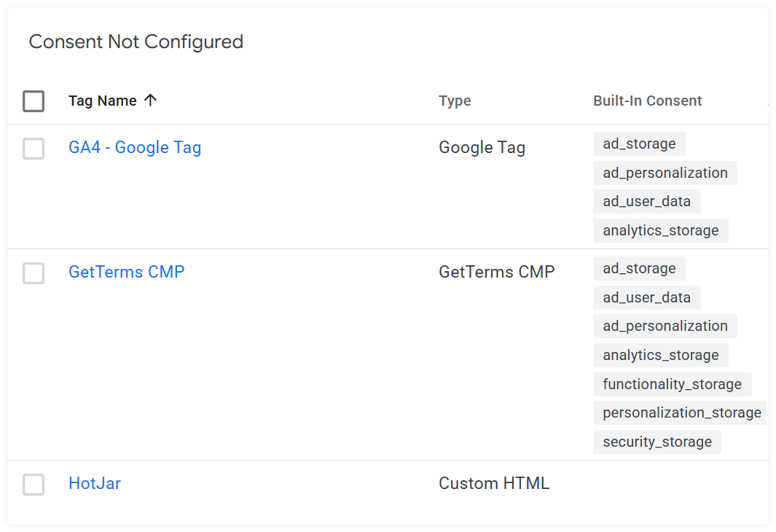This screenshot has width=776, height=532.
Task: Open the HotJar tag link
Action: (x=95, y=483)
